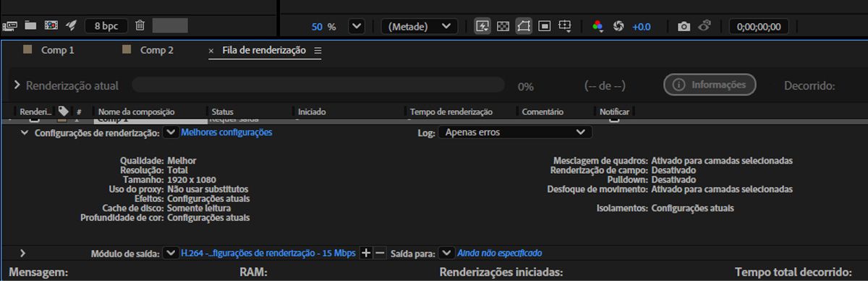Open Saída para dropdown arrow

(x=447, y=253)
